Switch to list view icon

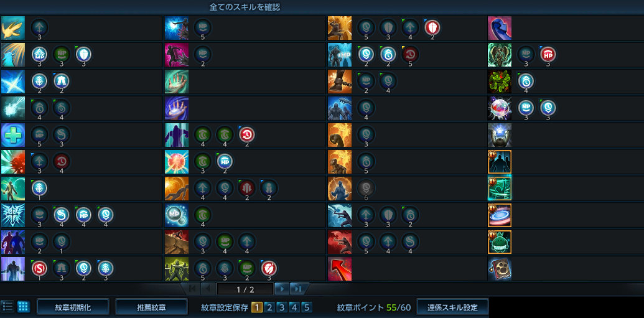coord(7,307)
